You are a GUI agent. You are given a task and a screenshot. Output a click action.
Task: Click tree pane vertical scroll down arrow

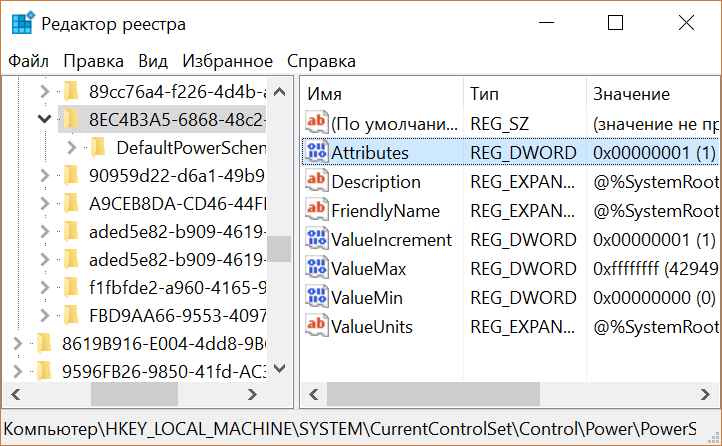(279, 368)
